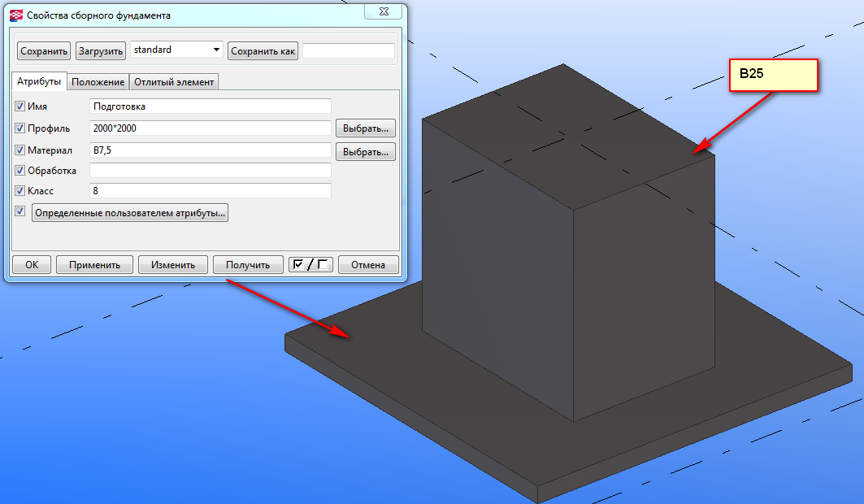Switch to the Положение tab
The image size is (864, 504).
click(98, 82)
